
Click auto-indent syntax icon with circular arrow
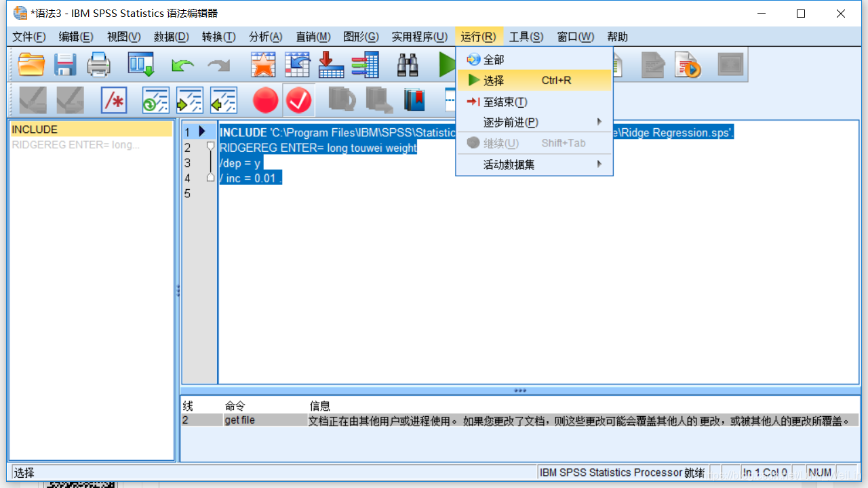(155, 100)
